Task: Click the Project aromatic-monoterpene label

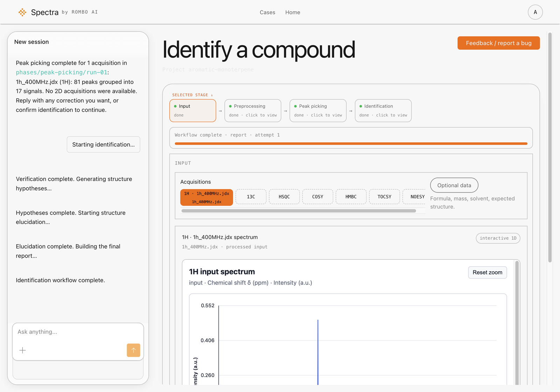Action: (208, 70)
